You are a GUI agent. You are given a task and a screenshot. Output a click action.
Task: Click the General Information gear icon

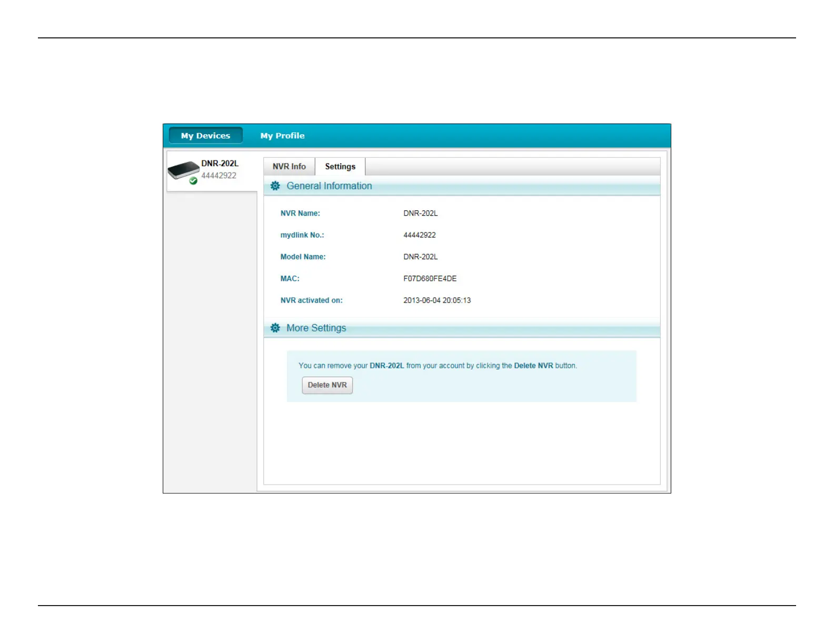coord(275,186)
